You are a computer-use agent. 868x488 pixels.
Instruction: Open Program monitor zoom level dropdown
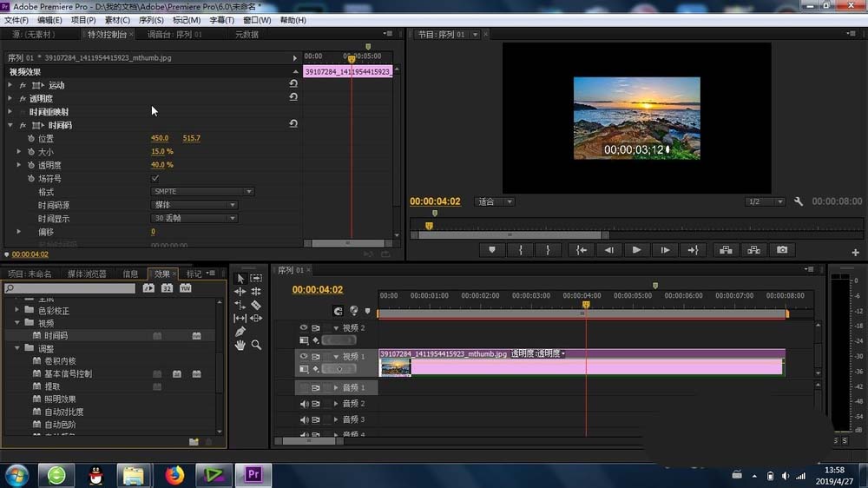click(x=495, y=201)
